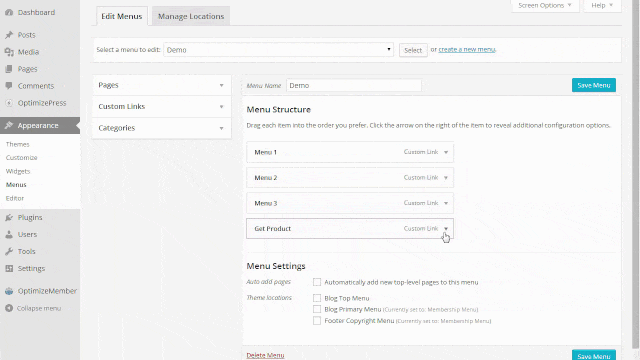Expand the Custom Links panel
Image resolution: width=640 pixels, height=360 pixels.
pos(162,107)
